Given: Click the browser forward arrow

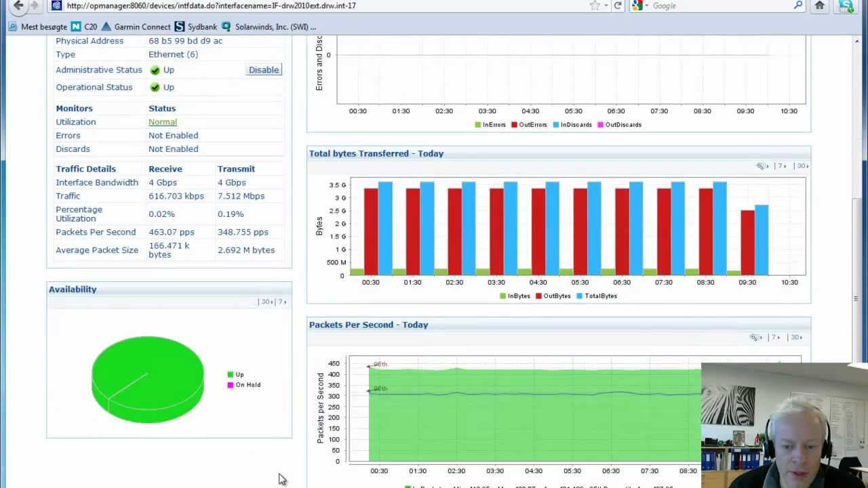Looking at the screenshot, I should pyautogui.click(x=35, y=5).
